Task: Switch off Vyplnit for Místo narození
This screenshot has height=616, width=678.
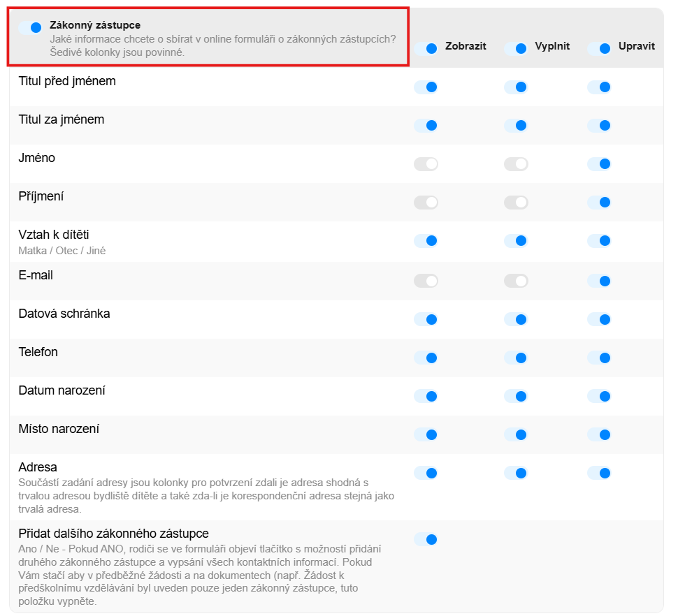Action: pyautogui.click(x=515, y=434)
